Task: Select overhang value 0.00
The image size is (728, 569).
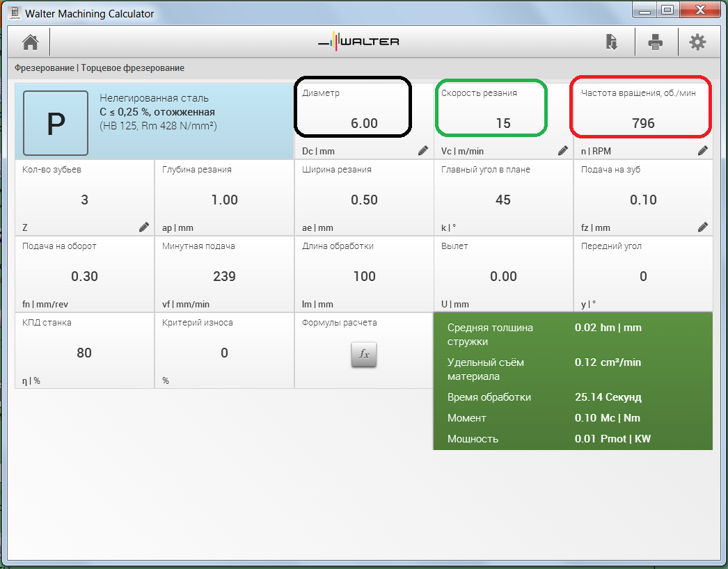Action: coord(503,276)
